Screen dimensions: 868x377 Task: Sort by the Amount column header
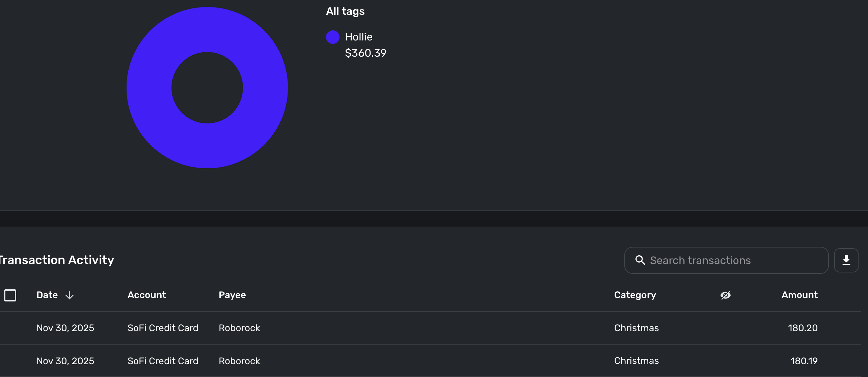click(799, 295)
